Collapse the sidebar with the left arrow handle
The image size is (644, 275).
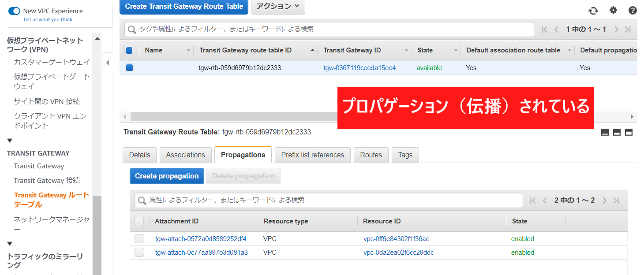pyautogui.click(x=107, y=63)
